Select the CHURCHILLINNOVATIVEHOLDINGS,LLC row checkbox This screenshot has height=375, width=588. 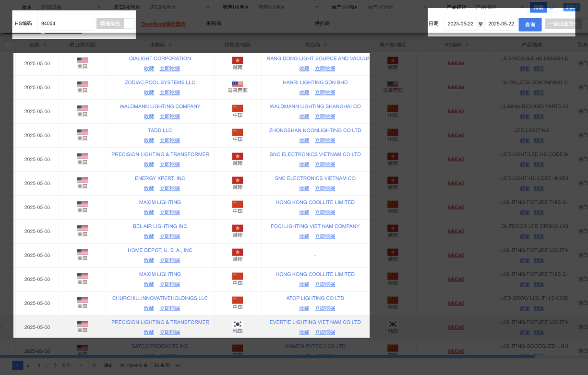(7, 303)
